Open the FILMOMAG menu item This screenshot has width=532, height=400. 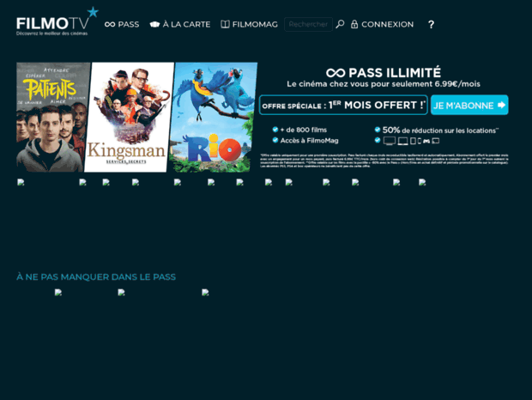[255, 24]
